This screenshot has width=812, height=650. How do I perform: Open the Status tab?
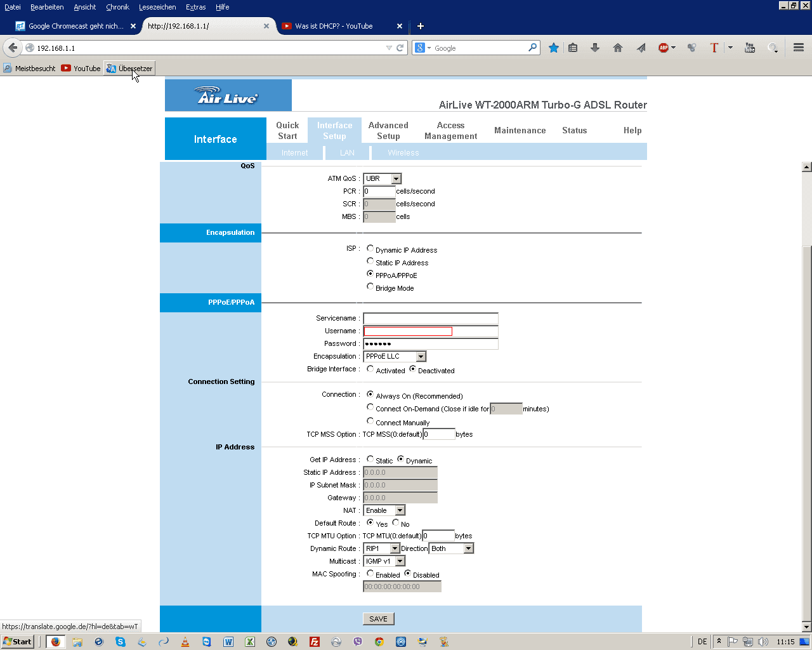[x=575, y=131]
